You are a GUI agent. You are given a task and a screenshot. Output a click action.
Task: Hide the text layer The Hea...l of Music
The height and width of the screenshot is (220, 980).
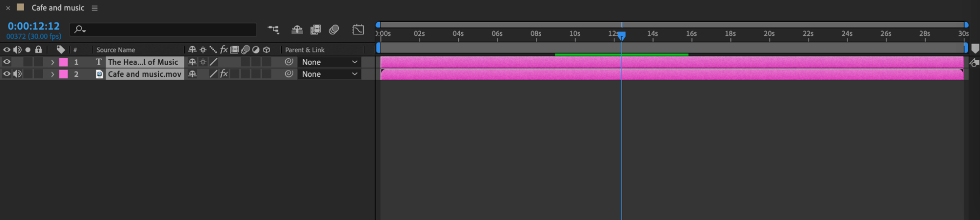click(7, 62)
